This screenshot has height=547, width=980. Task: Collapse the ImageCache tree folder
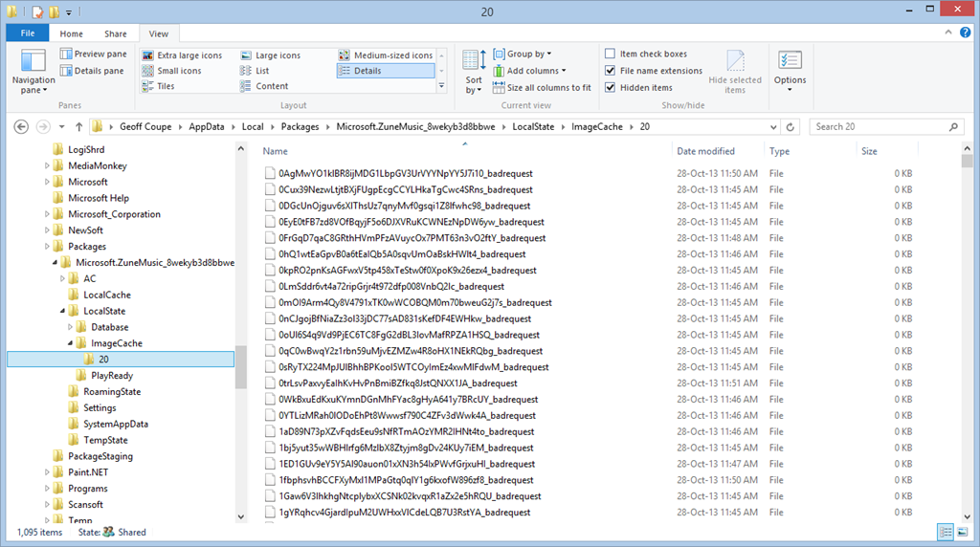point(70,343)
